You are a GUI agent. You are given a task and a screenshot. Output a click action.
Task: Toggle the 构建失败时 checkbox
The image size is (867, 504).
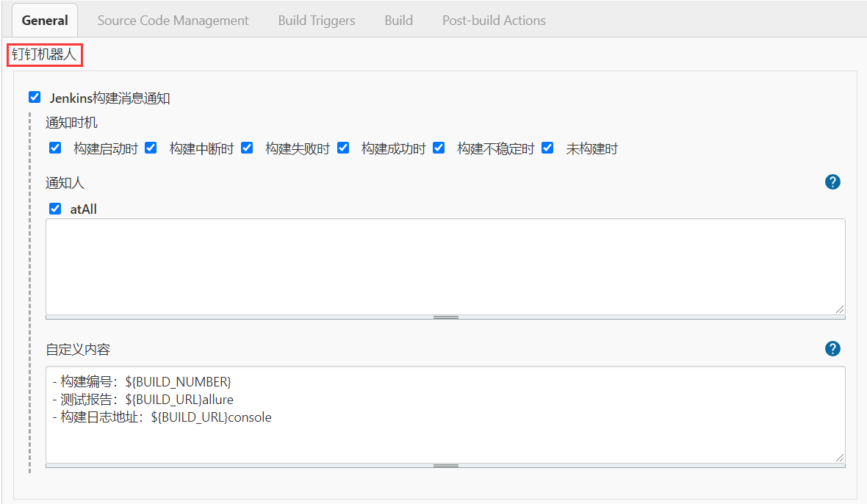click(247, 148)
